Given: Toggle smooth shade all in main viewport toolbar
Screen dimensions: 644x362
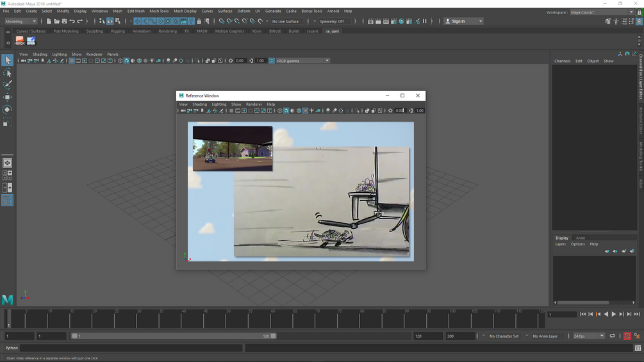Looking at the screenshot, I should pos(126,61).
